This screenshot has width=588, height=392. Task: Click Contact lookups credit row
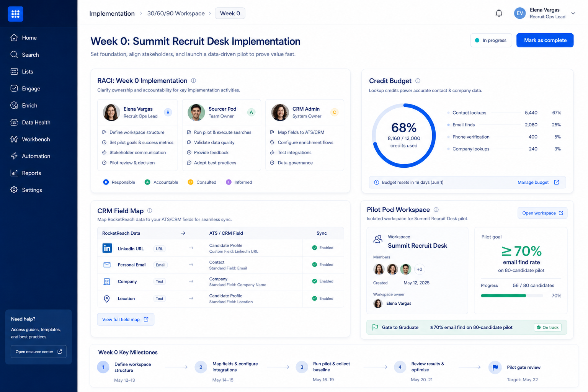click(x=504, y=113)
